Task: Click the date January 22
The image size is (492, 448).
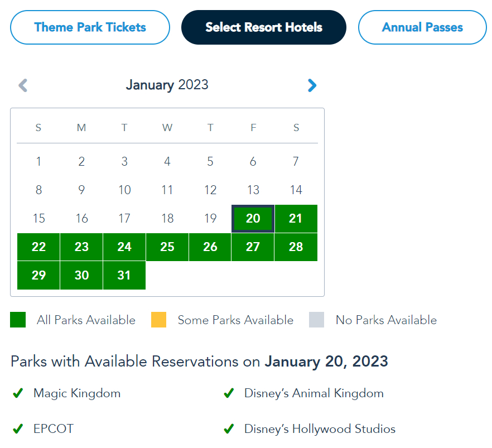Action: (38, 247)
